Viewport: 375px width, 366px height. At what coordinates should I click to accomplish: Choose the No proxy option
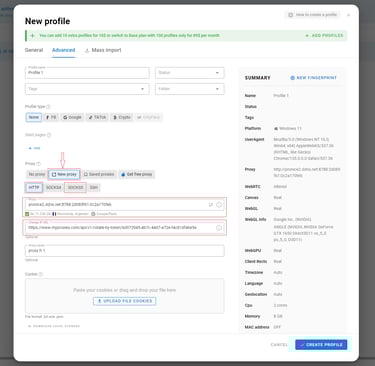(x=37, y=174)
